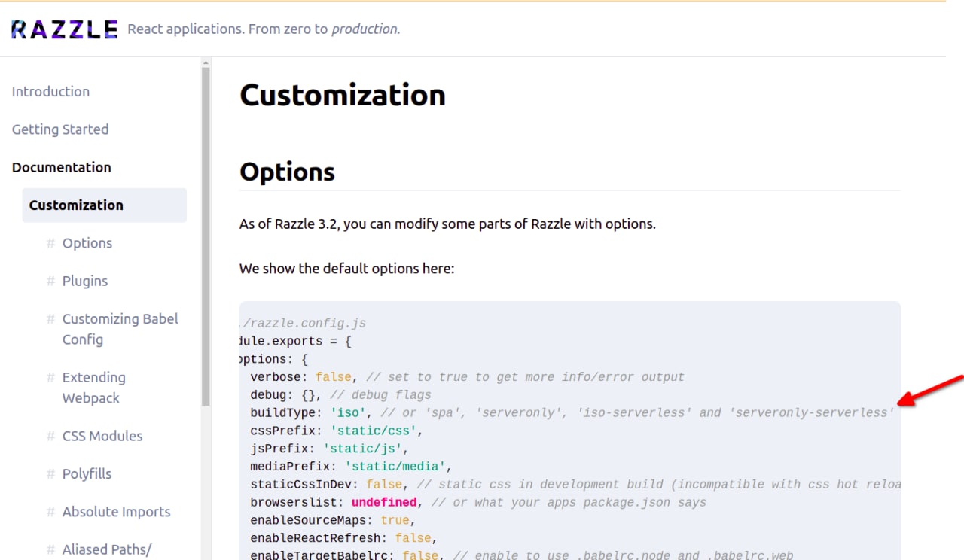Image resolution: width=964 pixels, height=560 pixels.
Task: Click the tagline 'From zero to production'
Action: tap(325, 29)
